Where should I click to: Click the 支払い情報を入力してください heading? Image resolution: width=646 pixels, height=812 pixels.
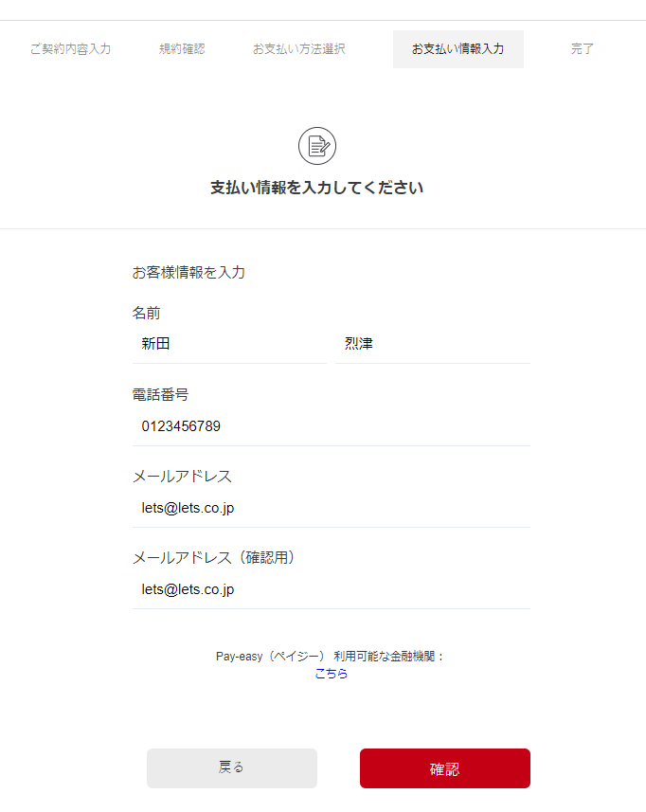pyautogui.click(x=316, y=188)
